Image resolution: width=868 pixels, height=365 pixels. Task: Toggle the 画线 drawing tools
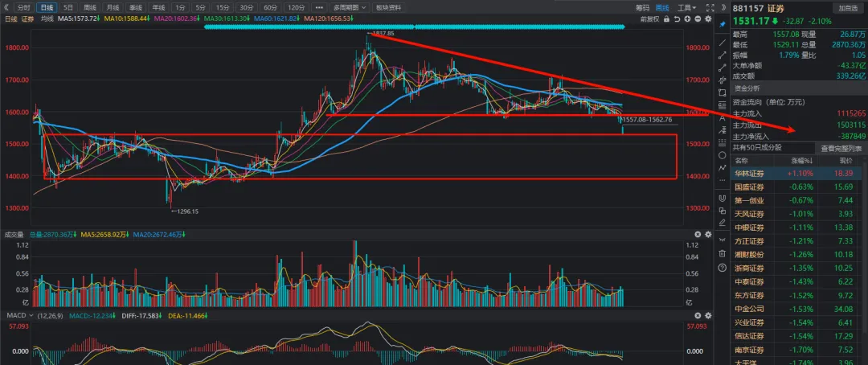662,8
